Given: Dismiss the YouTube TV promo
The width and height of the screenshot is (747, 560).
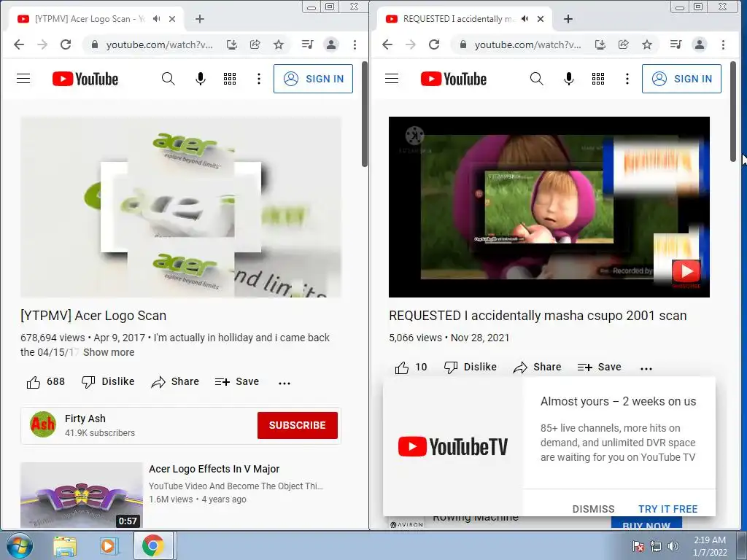Looking at the screenshot, I should click(x=593, y=509).
